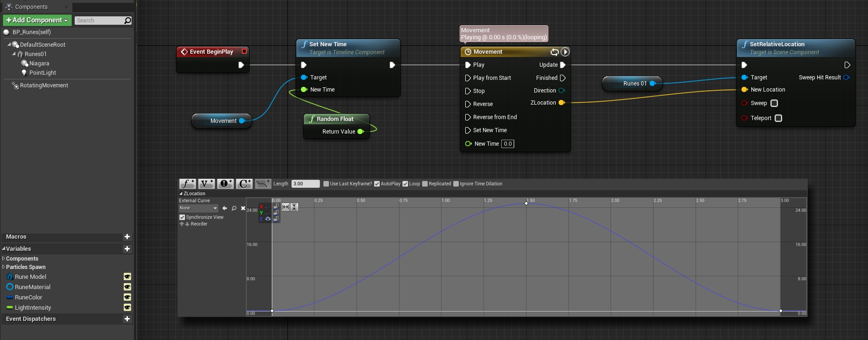Collapse the Variables section
Viewport: 868px width, 340px height.
[x=4, y=249]
